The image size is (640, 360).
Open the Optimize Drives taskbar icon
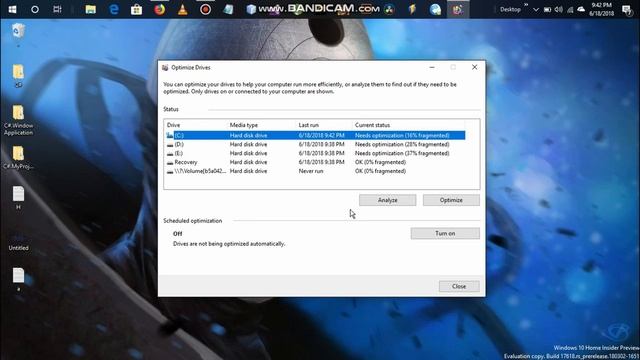pyautogui.click(x=458, y=9)
